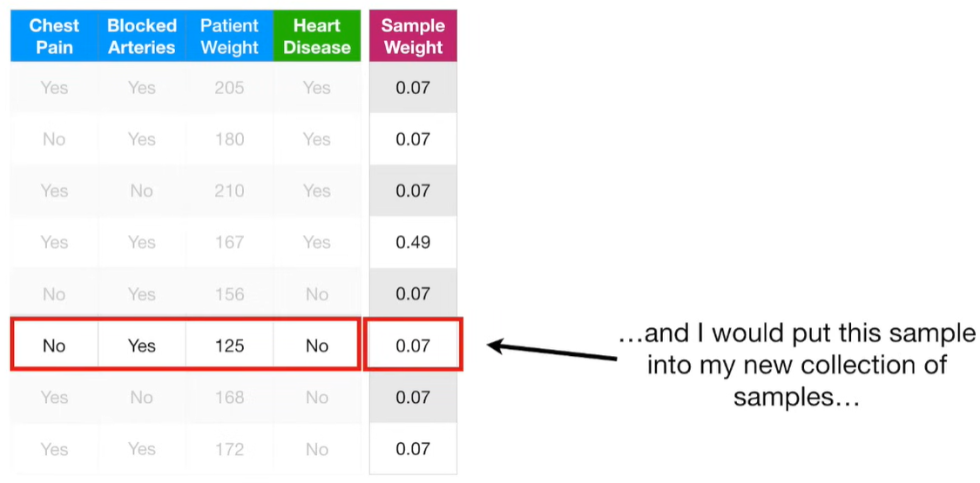The height and width of the screenshot is (483, 980).
Task: Click Heart Disease 'No' in highlighted row
Action: coord(317,345)
